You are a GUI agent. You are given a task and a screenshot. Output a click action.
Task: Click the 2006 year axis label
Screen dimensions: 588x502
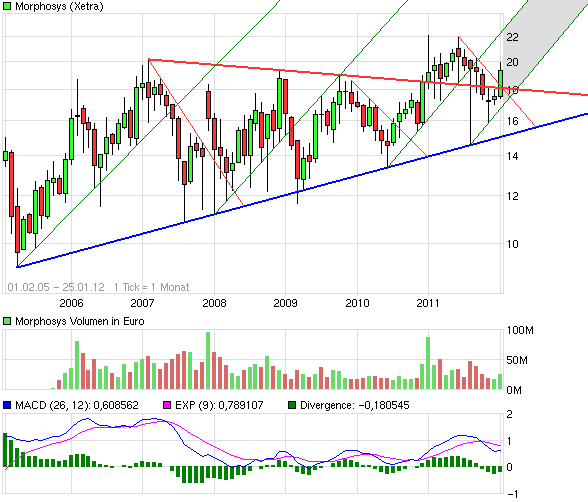[x=71, y=303]
